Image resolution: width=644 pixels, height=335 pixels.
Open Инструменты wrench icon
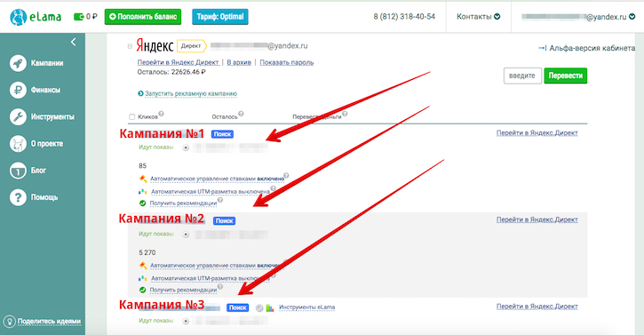pyautogui.click(x=18, y=116)
